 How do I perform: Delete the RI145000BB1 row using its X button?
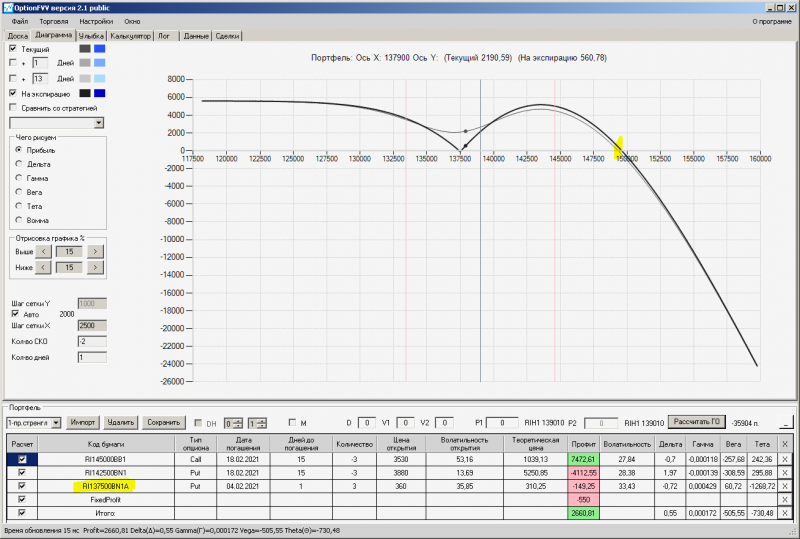click(x=784, y=458)
